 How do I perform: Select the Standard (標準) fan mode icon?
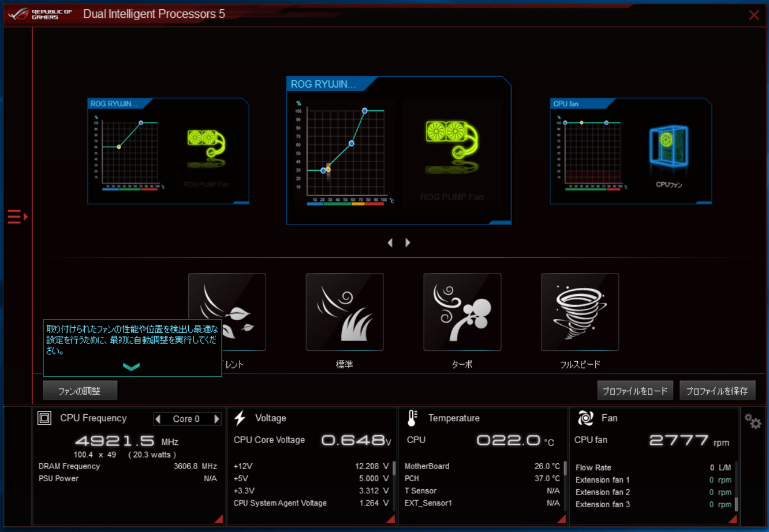point(345,312)
